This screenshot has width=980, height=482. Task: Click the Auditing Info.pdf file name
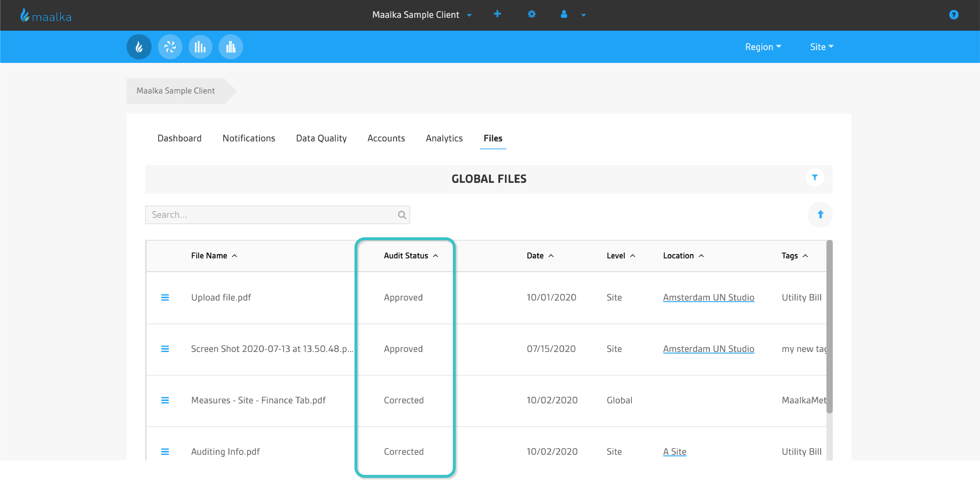tap(225, 452)
